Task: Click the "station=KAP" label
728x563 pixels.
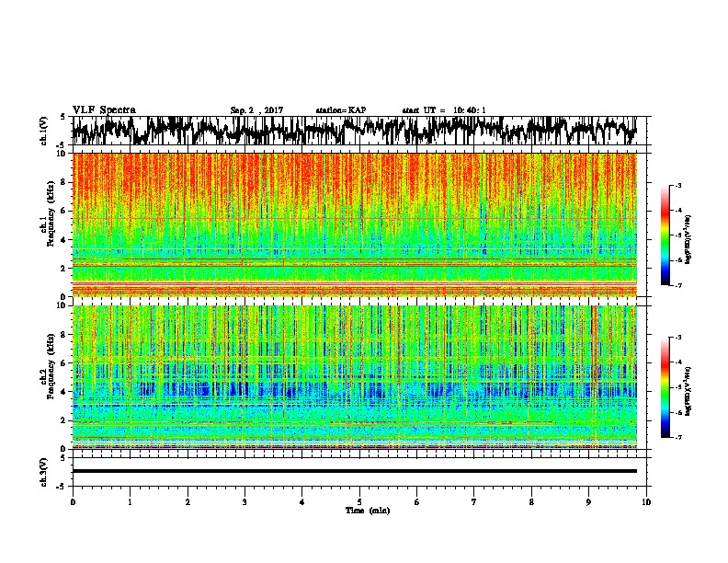Action: pos(341,110)
